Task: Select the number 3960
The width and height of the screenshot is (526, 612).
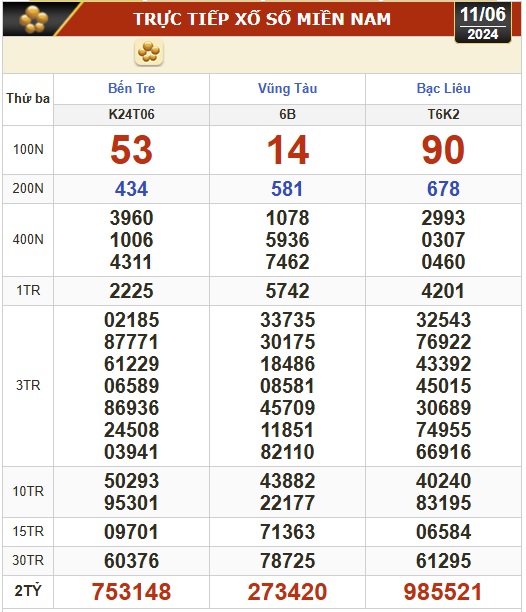Action: click(x=132, y=218)
